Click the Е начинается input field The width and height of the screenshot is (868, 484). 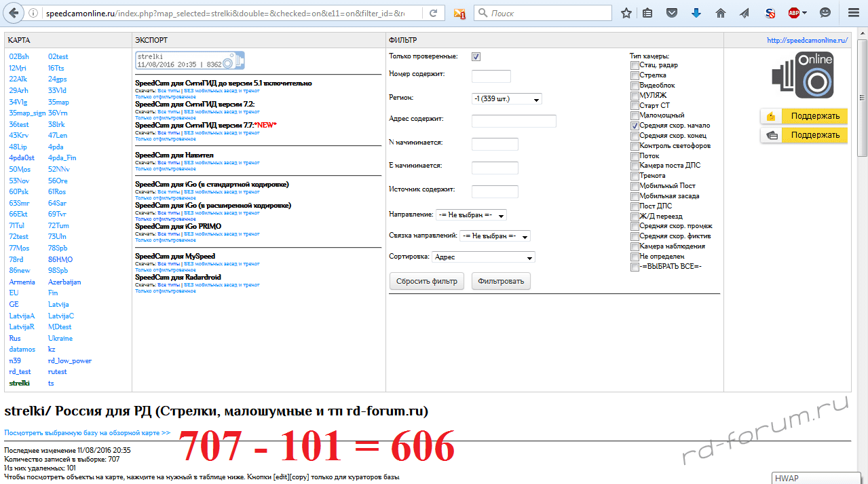pos(495,168)
